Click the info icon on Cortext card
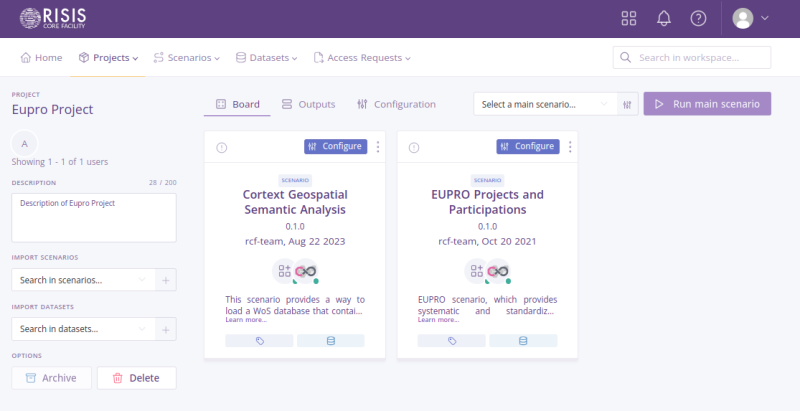Viewport: 800px width, 411px height. (222, 147)
